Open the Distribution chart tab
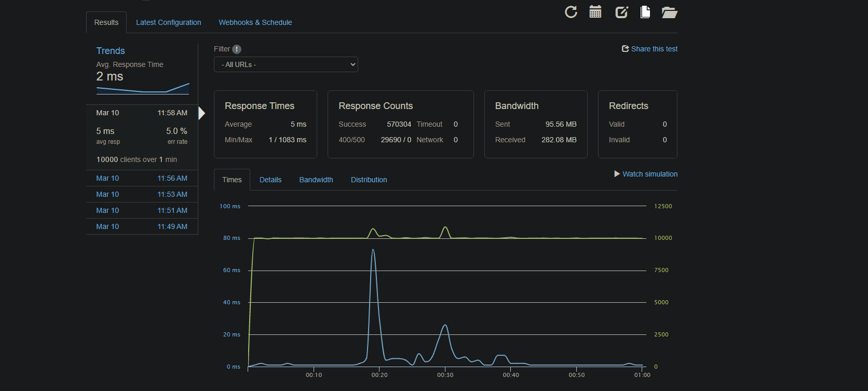 coord(369,180)
